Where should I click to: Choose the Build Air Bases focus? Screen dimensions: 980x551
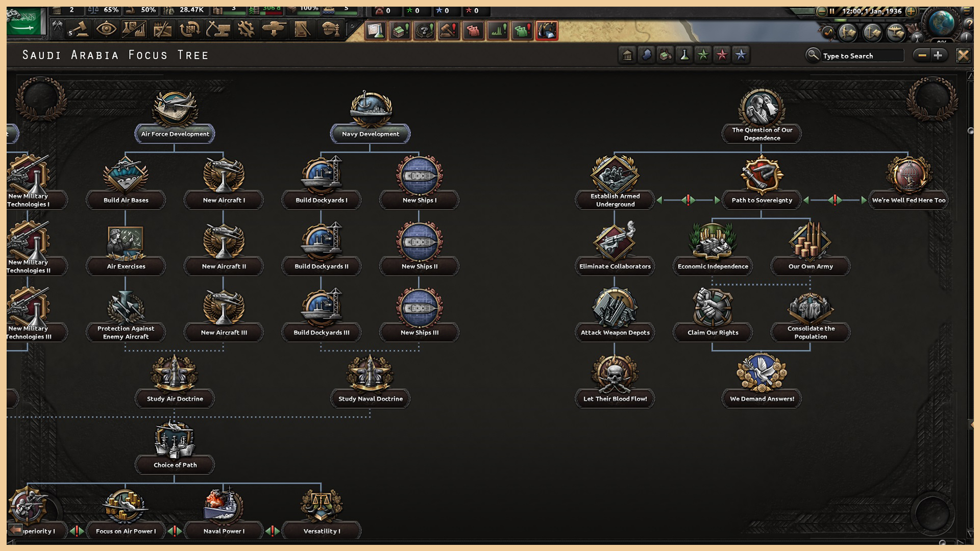[126, 183]
